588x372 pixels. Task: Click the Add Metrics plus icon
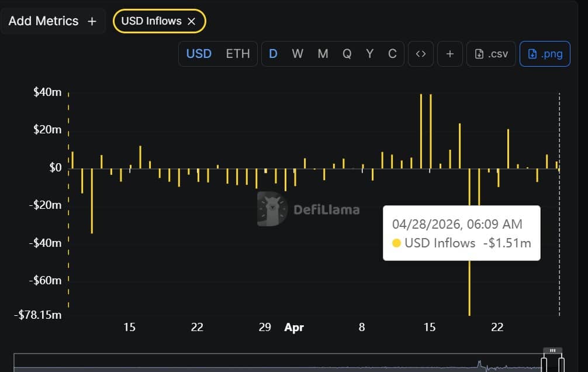point(91,21)
